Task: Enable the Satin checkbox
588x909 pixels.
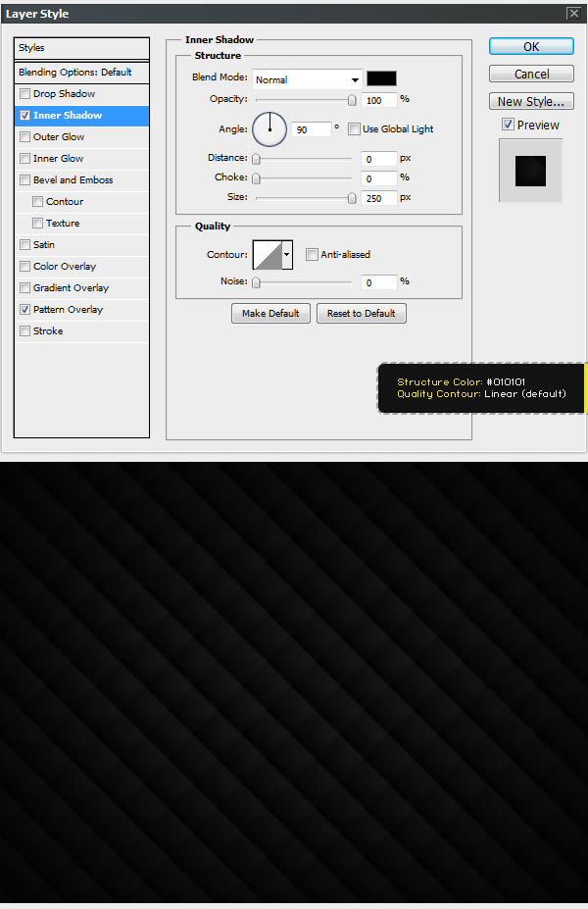Action: pyautogui.click(x=24, y=244)
